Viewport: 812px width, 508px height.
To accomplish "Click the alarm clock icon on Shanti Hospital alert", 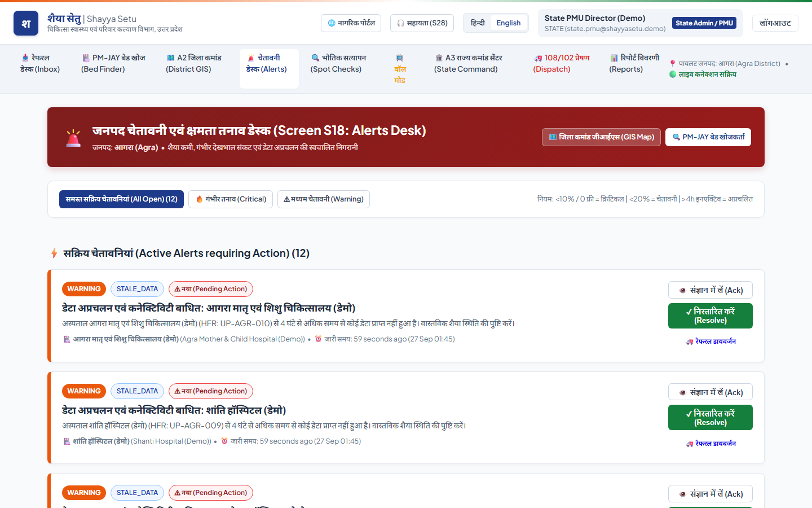I will click(224, 441).
